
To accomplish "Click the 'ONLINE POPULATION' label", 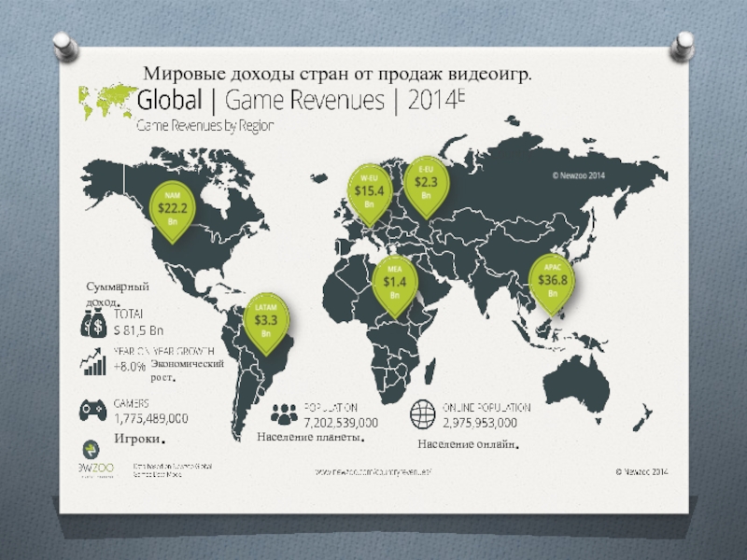I will point(486,408).
